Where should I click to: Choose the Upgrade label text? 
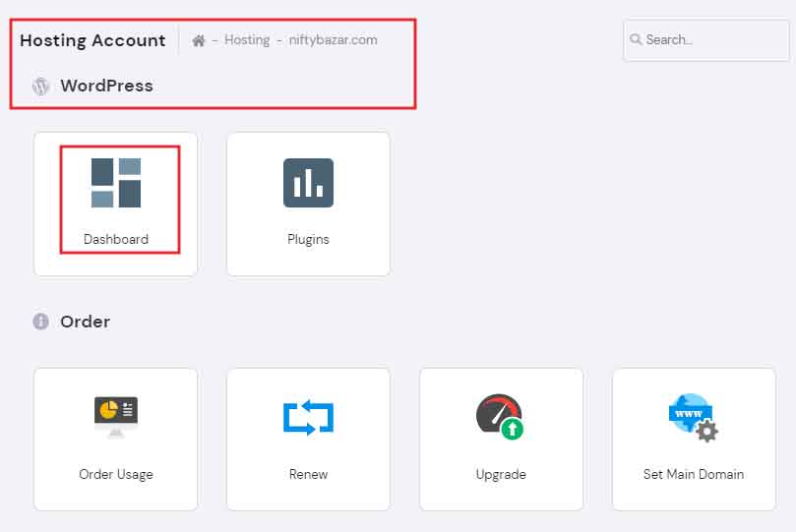[501, 474]
